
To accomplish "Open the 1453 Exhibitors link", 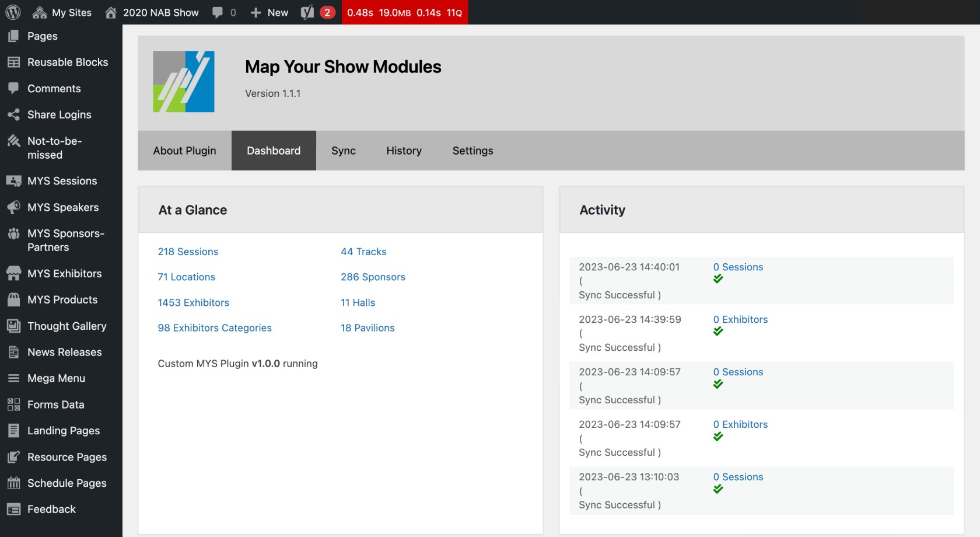I will tap(193, 302).
